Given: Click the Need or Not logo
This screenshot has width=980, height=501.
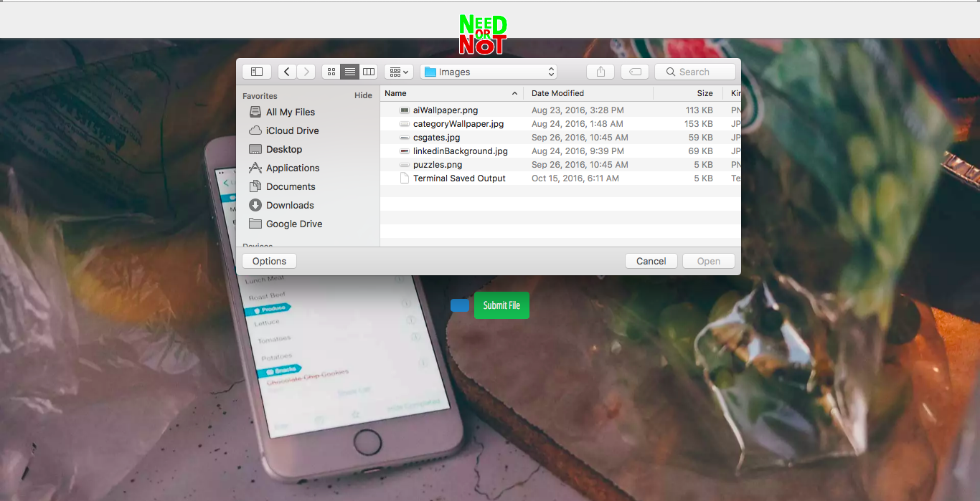Looking at the screenshot, I should click(x=483, y=34).
